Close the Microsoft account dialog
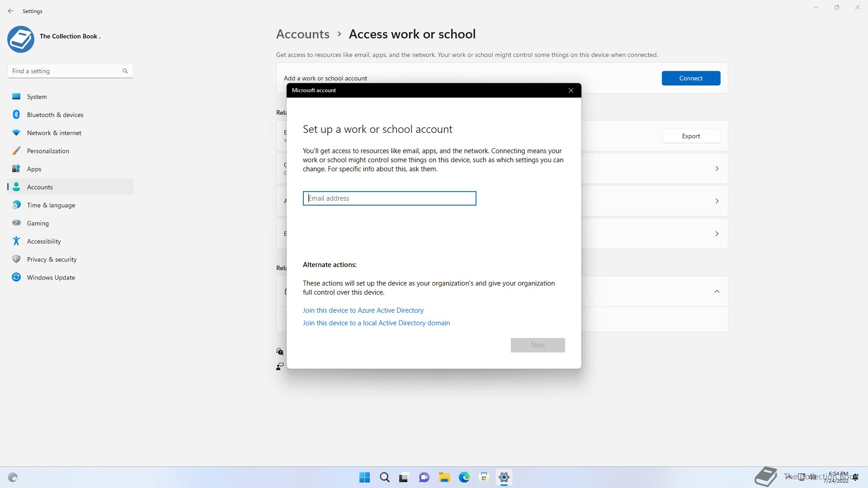This screenshot has height=488, width=868. (x=571, y=90)
